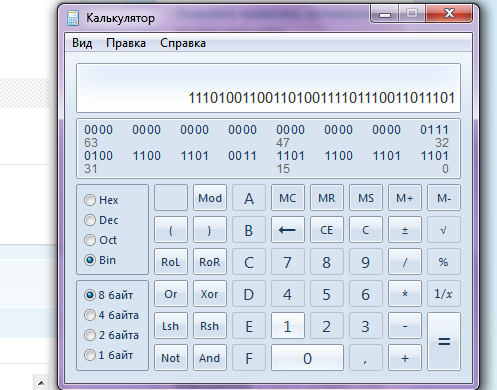Click the MC memory clear button
Image resolution: width=497 pixels, height=390 pixels.
click(288, 198)
